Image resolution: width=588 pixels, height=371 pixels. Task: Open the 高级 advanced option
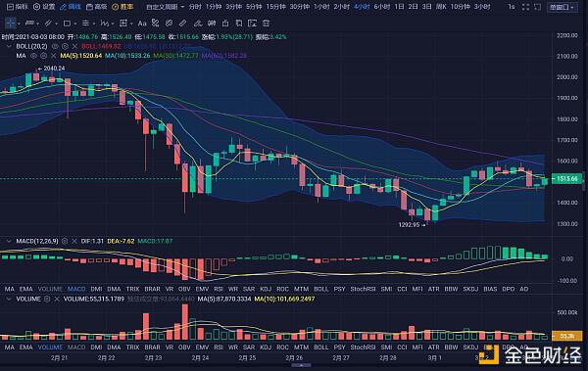(x=96, y=7)
